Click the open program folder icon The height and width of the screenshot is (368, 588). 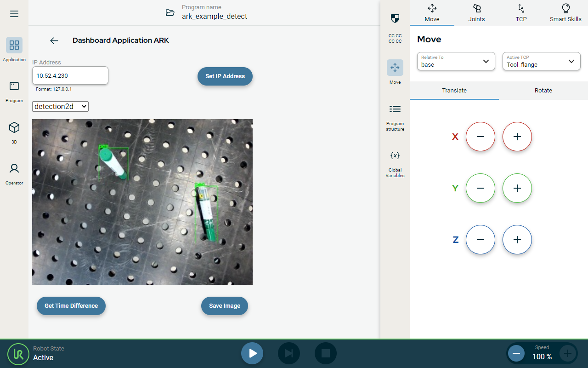click(x=170, y=13)
